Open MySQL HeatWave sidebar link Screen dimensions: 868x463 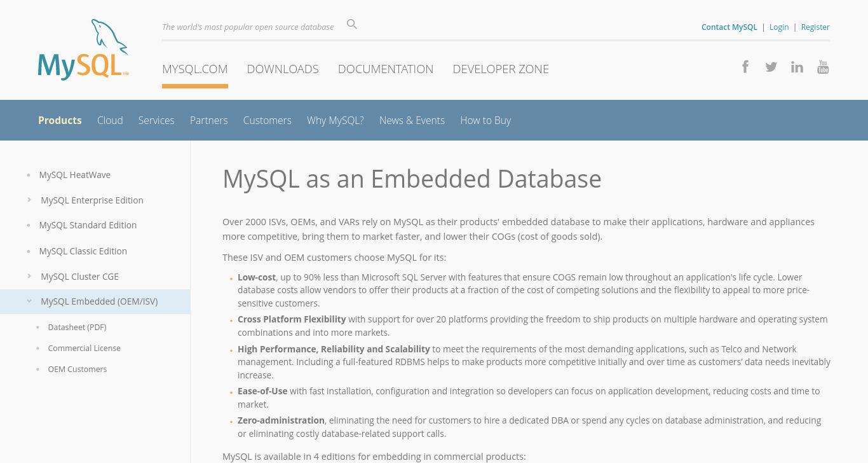(x=75, y=174)
